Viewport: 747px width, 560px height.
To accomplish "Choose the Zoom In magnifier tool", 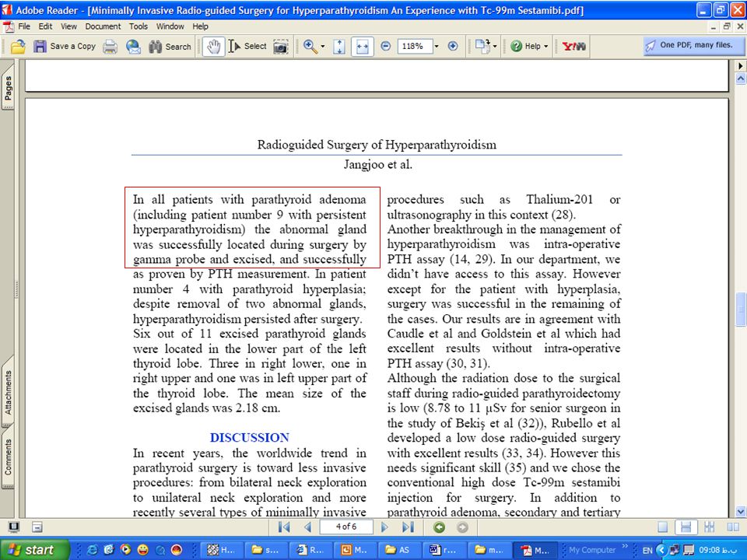I will [310, 46].
